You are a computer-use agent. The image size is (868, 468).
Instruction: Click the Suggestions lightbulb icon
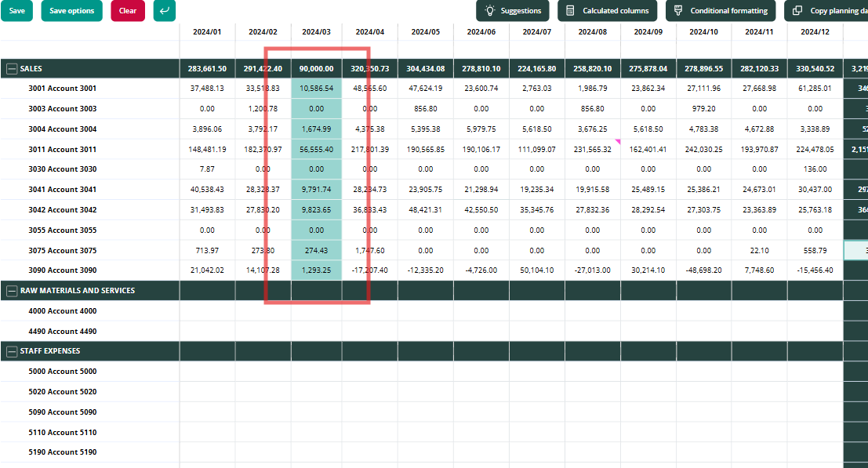pos(489,10)
